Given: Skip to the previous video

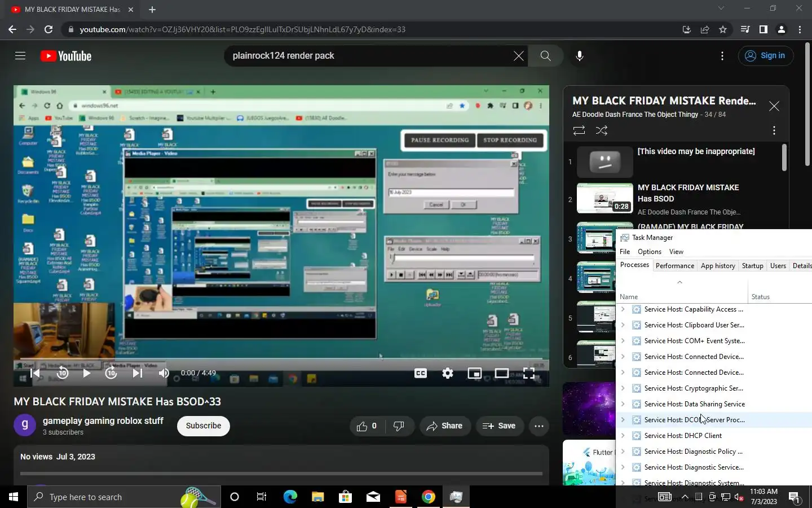Looking at the screenshot, I should coord(35,373).
